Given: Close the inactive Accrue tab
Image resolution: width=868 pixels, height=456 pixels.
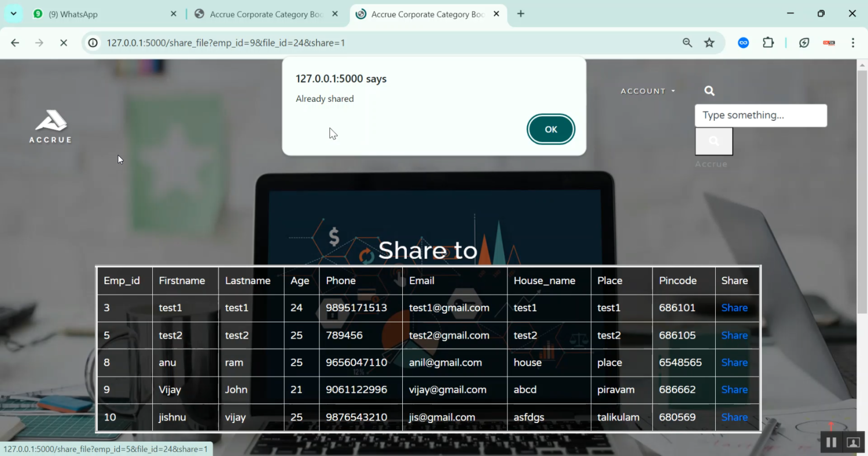Looking at the screenshot, I should point(335,14).
